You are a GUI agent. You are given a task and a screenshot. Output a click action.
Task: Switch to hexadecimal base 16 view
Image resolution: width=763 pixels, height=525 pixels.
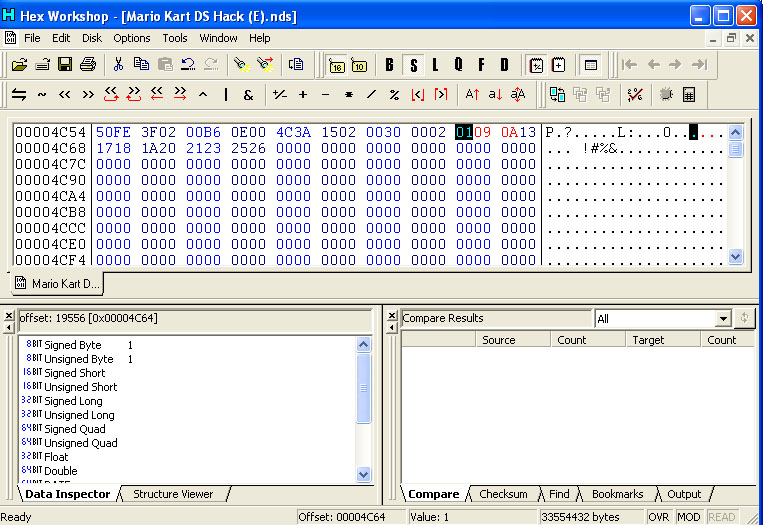[x=337, y=65]
